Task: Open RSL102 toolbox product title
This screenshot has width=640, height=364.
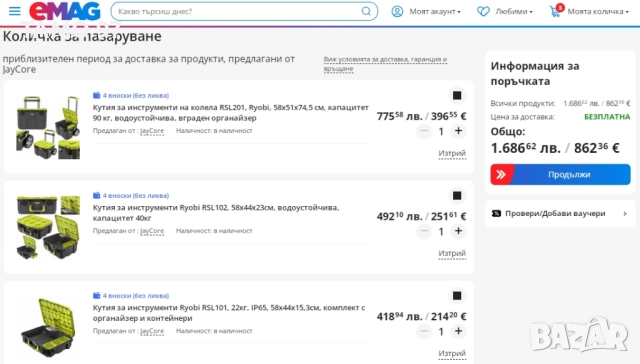Action: point(216,213)
